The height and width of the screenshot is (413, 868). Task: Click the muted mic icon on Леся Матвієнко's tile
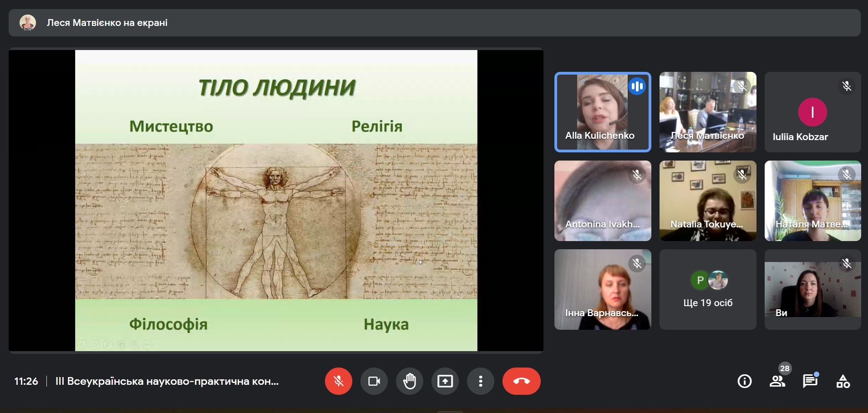[x=742, y=86]
